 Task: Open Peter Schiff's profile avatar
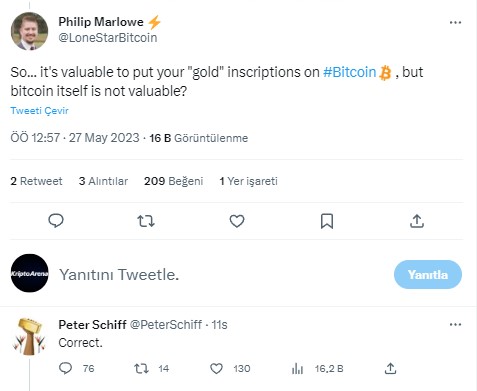(29, 336)
